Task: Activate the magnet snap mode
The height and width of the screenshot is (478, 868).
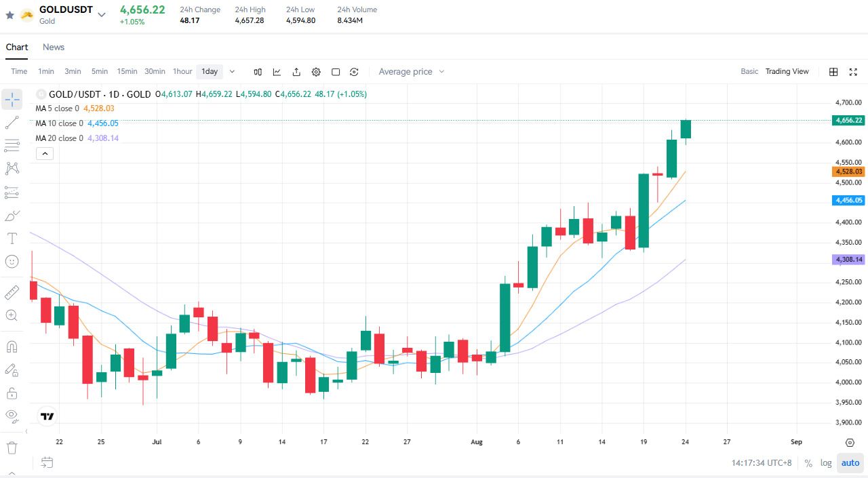Action: [12, 346]
